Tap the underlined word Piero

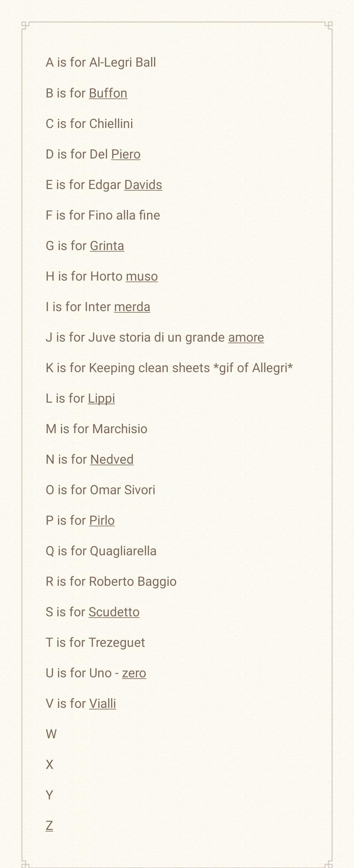pos(126,154)
